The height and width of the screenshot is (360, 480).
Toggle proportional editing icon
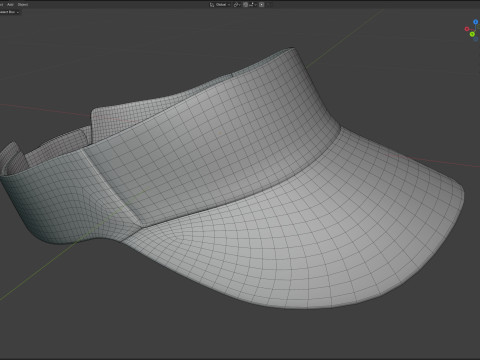pyautogui.click(x=261, y=5)
